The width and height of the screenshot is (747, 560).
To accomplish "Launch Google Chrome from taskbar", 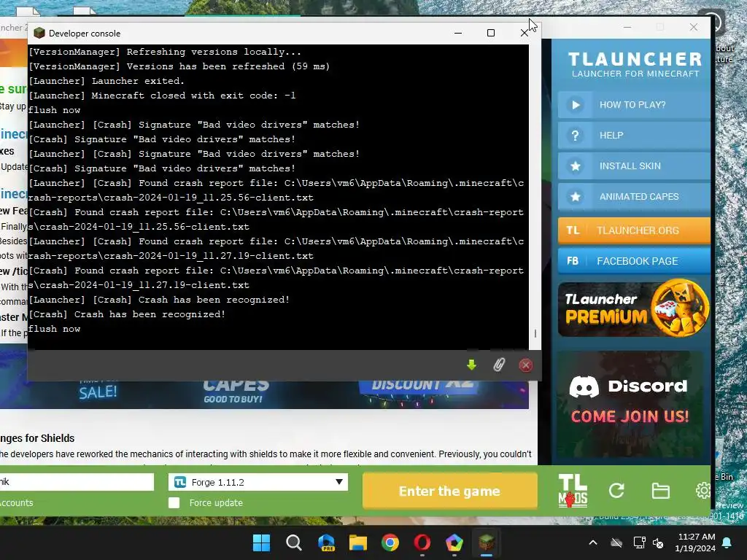I will pos(390,542).
